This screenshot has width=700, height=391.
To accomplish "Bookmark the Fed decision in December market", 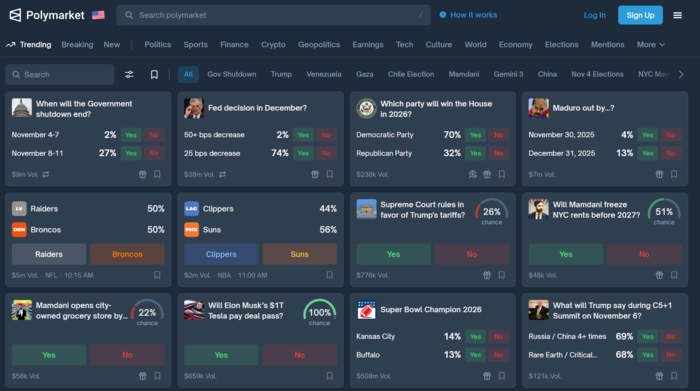I will point(329,175).
